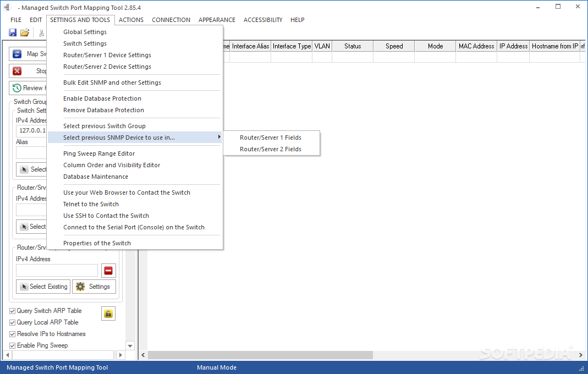Open Ping Sweep Range Editor
The image size is (588, 374).
135,154
